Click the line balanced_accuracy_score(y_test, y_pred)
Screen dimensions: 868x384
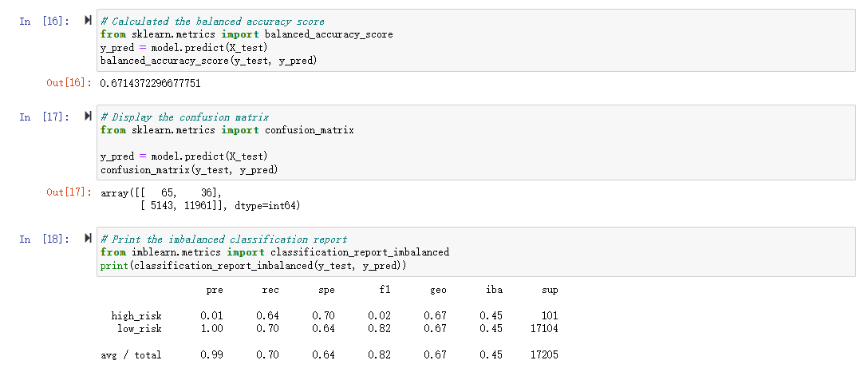click(209, 61)
